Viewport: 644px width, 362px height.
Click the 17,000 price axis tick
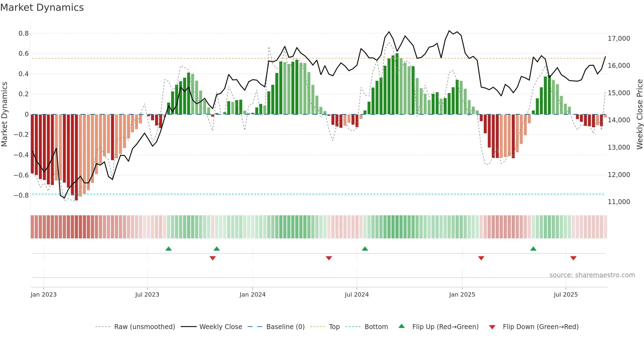tap(619, 39)
